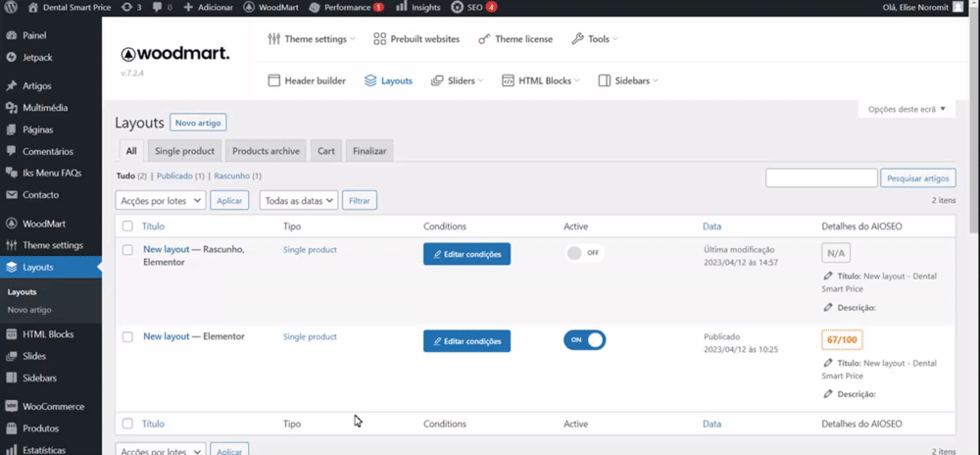
Task: Open the WordPress logo menu
Action: tap(12, 8)
